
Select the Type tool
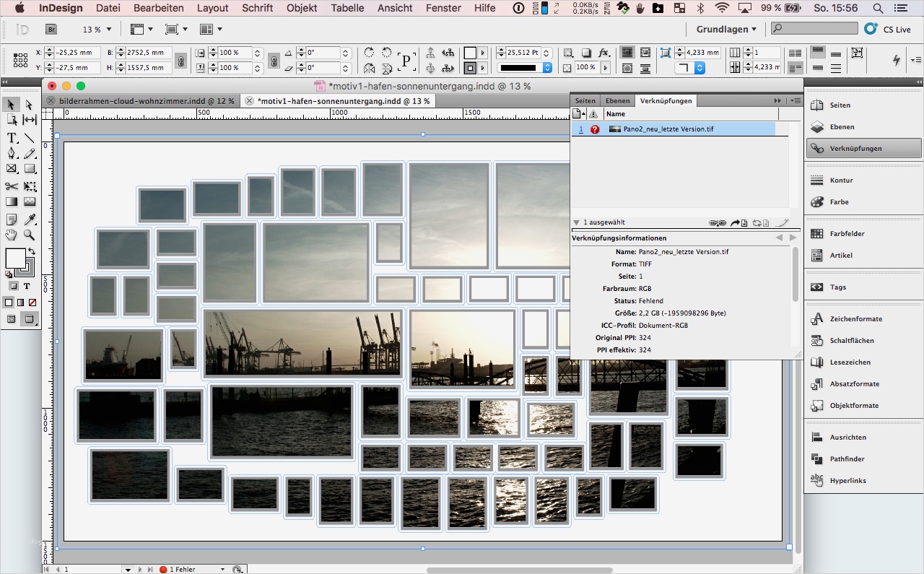(12, 137)
